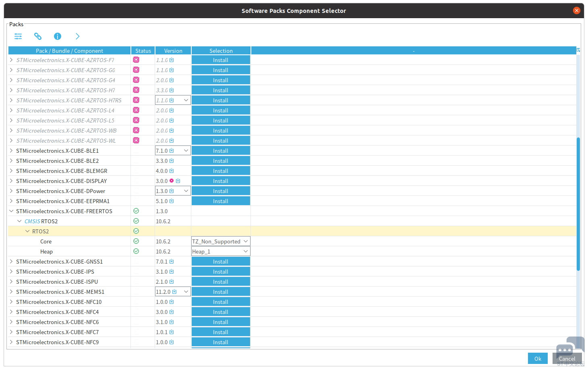Click download icon beside X-CUBE-GNSS1 version 7.0.1

click(172, 261)
